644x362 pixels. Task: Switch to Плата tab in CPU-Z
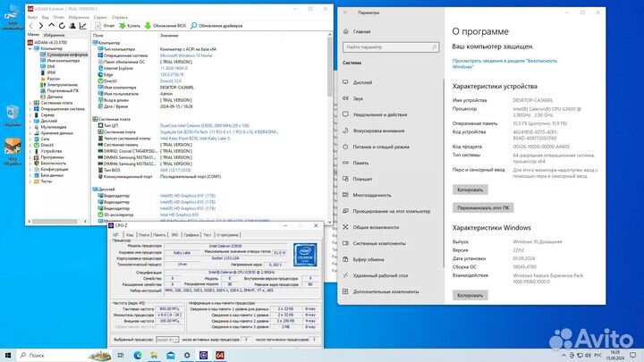click(144, 235)
